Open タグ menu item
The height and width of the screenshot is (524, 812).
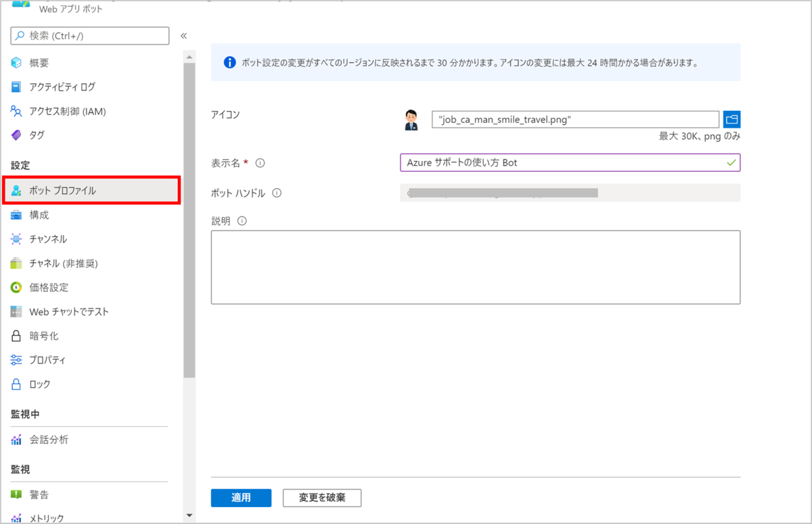pos(37,135)
